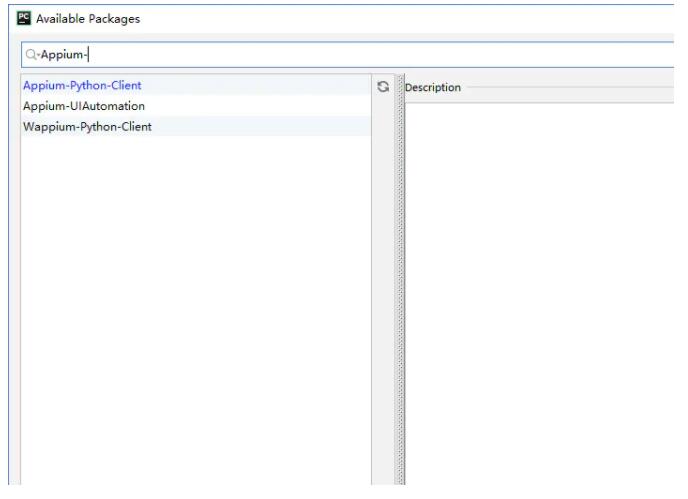Click the Available Packages window title
This screenshot has height=499, width=688.
[88, 19]
